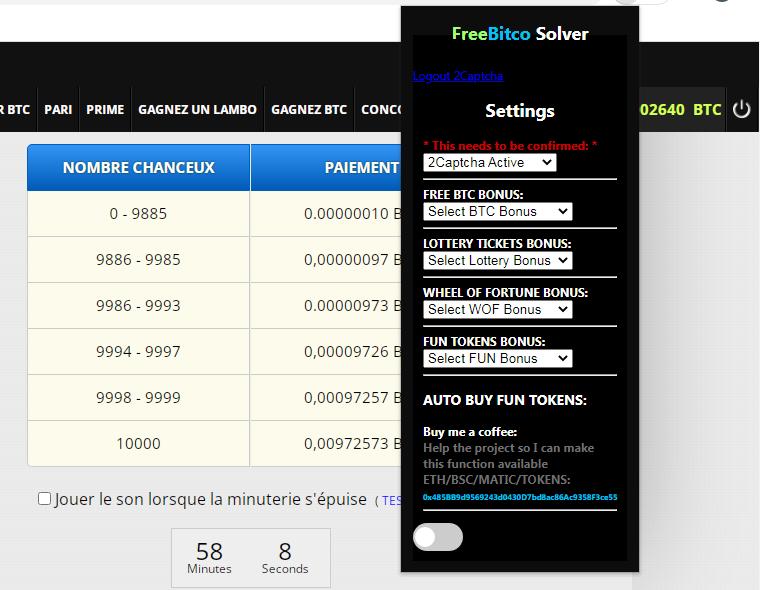Open the Select WOF Bonus dropdown
Viewport: 760px width, 590px height.
pyautogui.click(x=497, y=309)
